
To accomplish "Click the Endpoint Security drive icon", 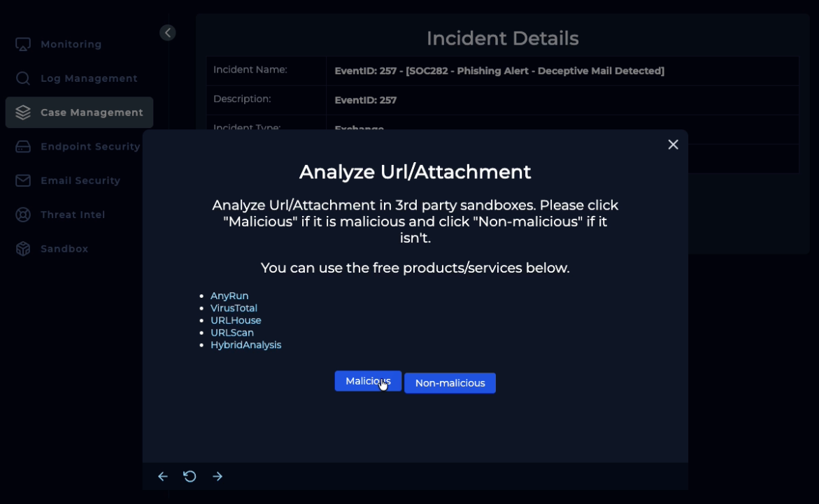I will (23, 147).
